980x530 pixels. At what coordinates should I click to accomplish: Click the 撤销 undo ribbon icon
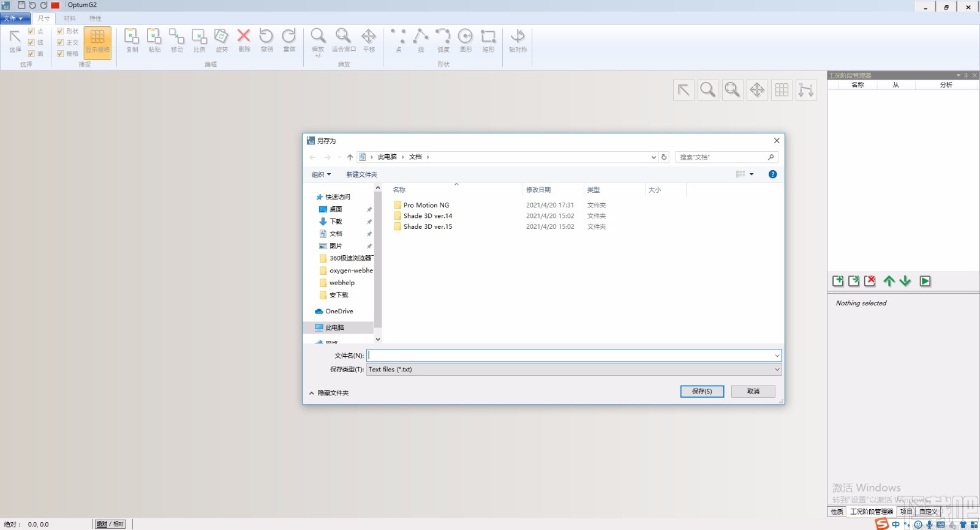pyautogui.click(x=266, y=41)
